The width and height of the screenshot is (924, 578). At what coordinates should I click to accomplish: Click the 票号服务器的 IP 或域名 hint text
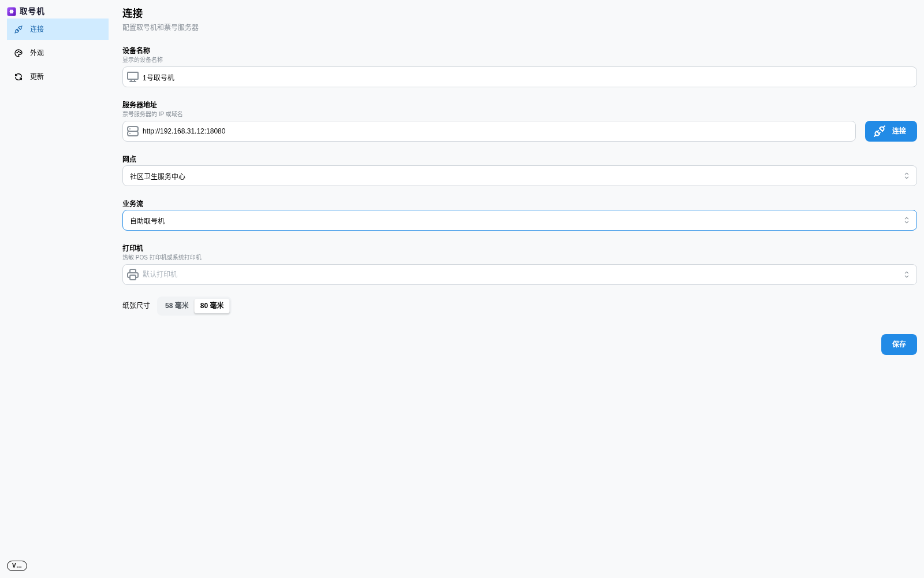[x=152, y=114]
